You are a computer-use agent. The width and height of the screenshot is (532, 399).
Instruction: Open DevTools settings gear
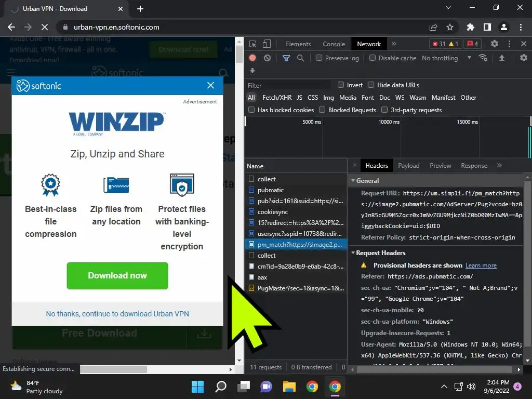click(495, 44)
